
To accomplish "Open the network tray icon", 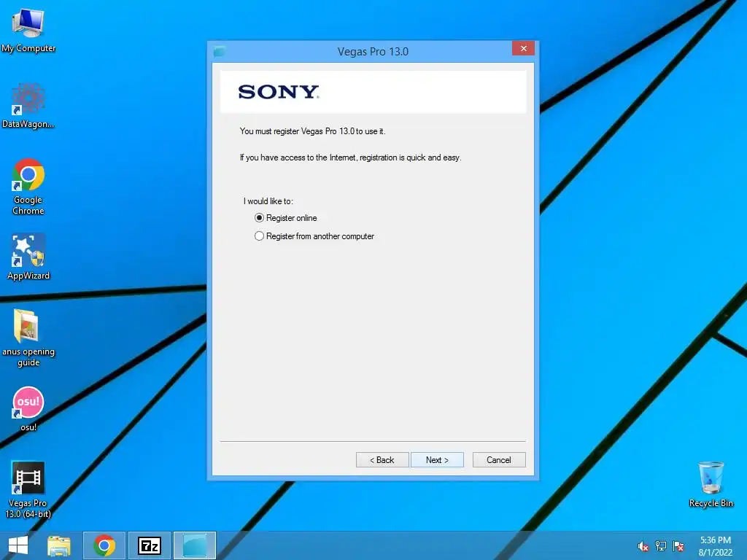I will (661, 546).
